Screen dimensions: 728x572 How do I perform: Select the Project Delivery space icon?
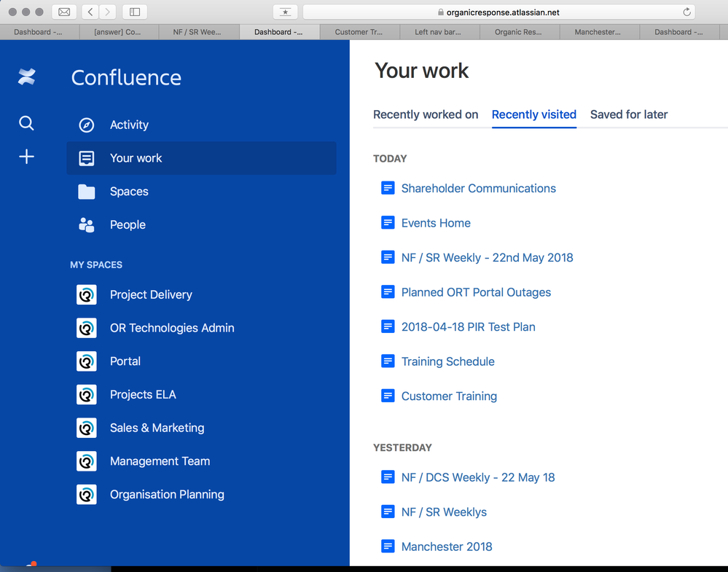coord(86,294)
